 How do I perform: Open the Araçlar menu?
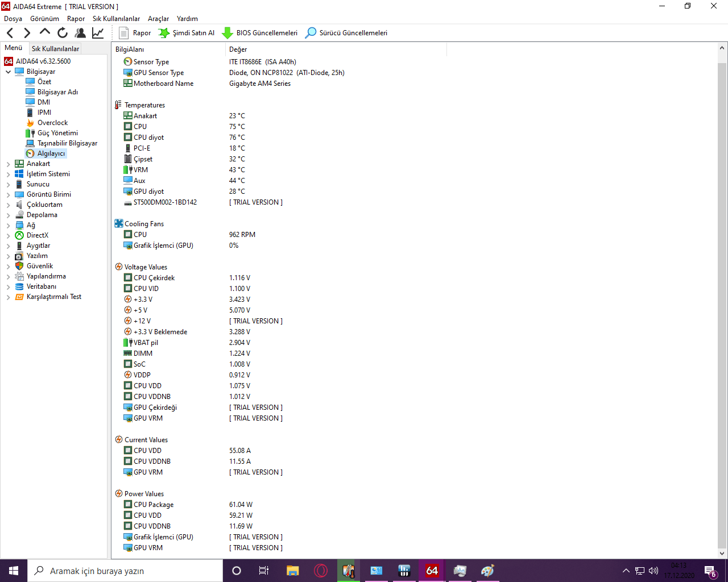pyautogui.click(x=158, y=19)
